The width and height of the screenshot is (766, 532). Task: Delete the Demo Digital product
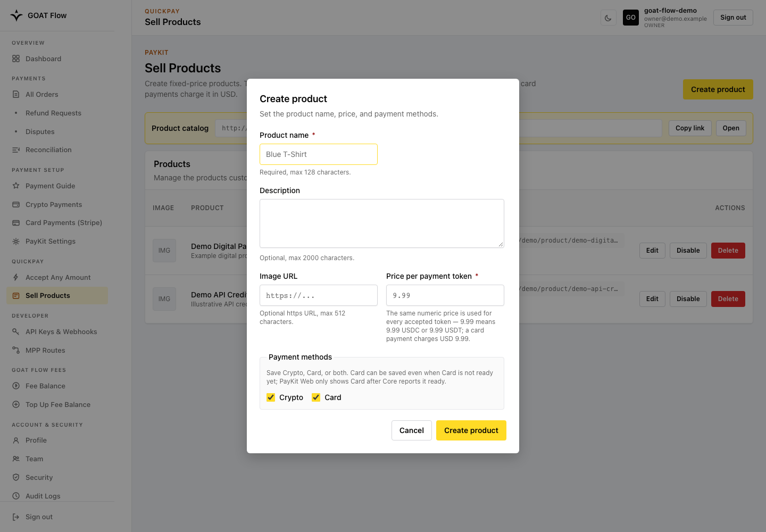coord(728,251)
